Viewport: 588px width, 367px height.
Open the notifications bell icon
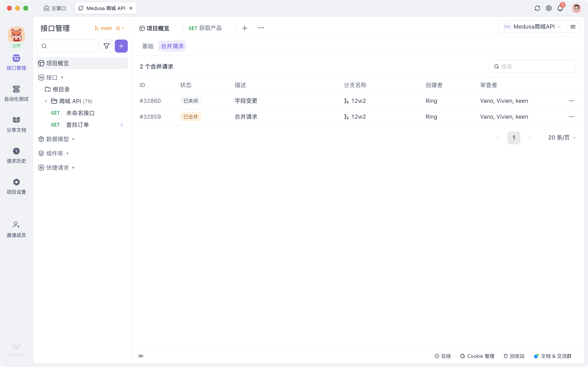(x=560, y=8)
